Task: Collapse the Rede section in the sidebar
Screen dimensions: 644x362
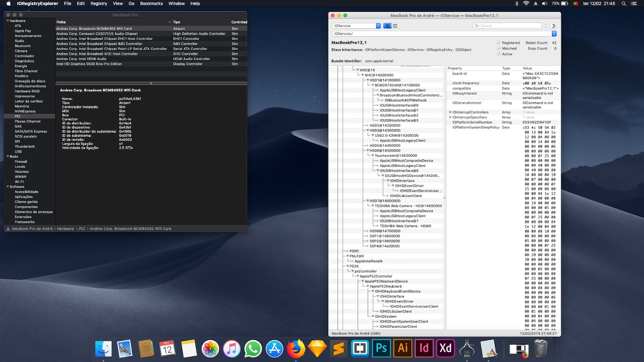Action: [8, 156]
